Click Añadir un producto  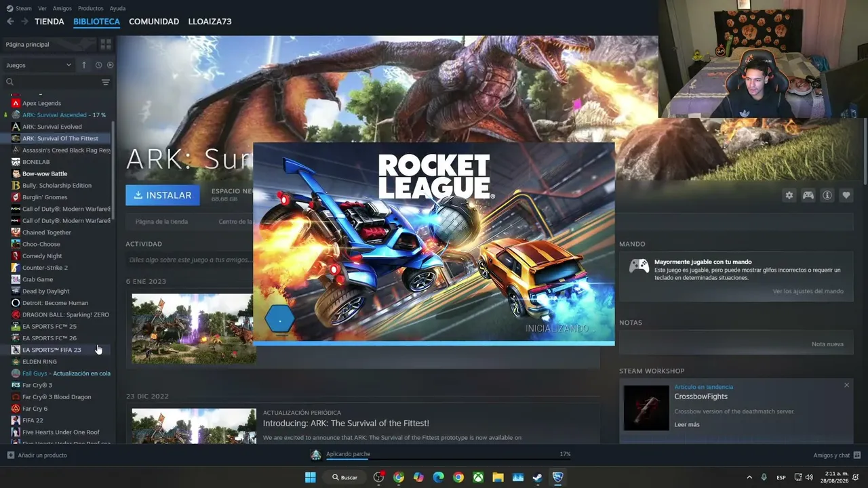point(37,455)
